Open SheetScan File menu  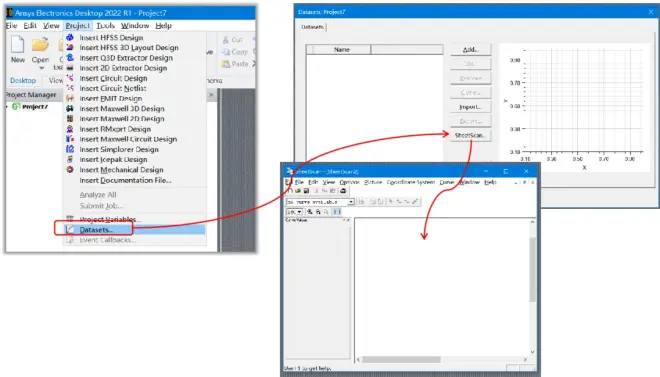pos(299,182)
